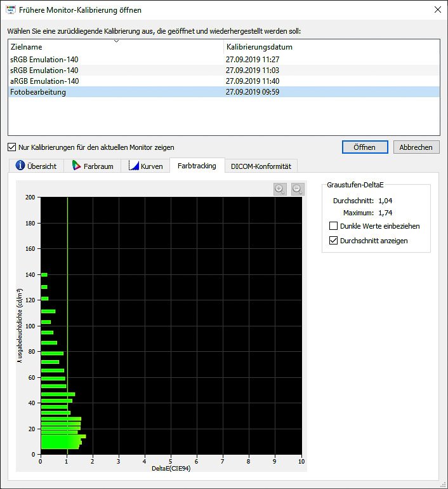This screenshot has height=489, width=448.
Task: Sort by Kalibrierungsdatum column header
Action: 332,47
